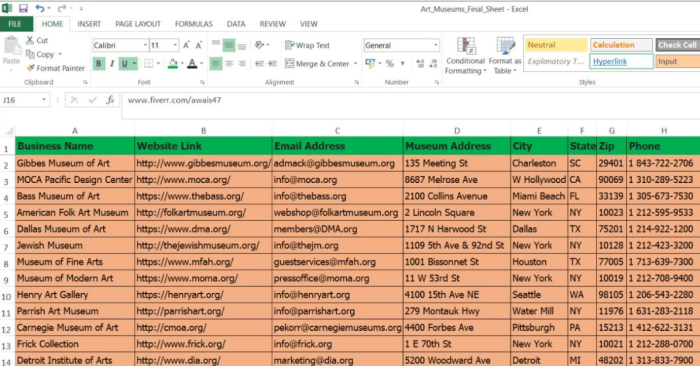Image resolution: width=700 pixels, height=366 pixels.
Task: Apply the Neutral cell style
Action: click(x=556, y=45)
